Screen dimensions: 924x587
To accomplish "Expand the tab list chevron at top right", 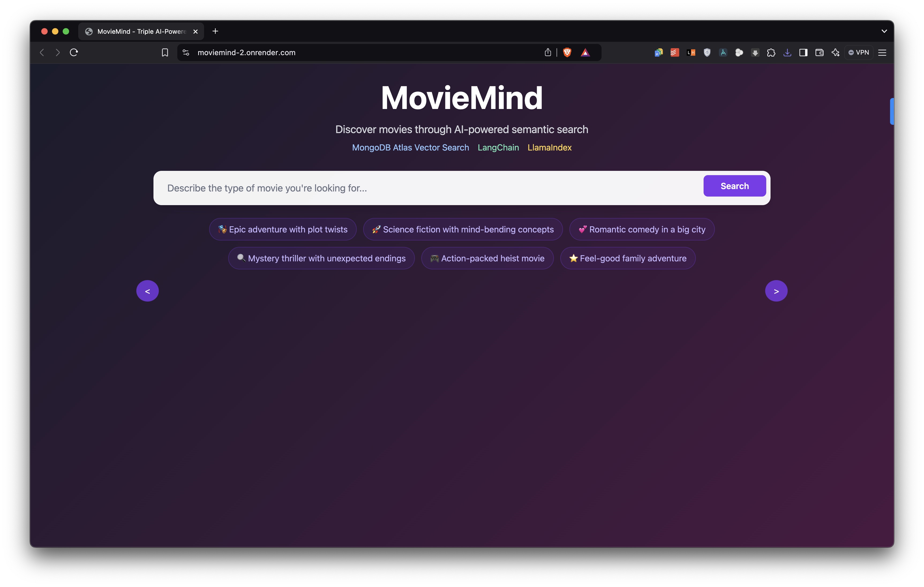I will (884, 31).
